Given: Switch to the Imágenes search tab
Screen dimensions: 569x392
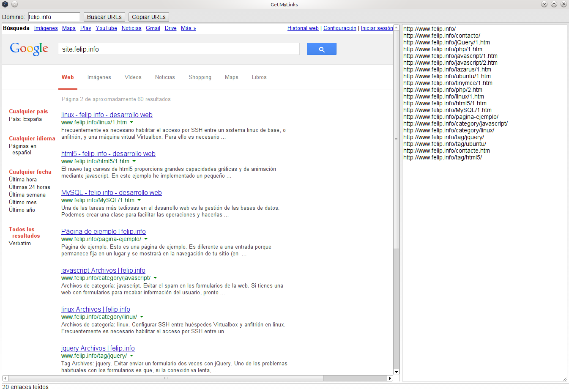Looking at the screenshot, I should [x=99, y=77].
